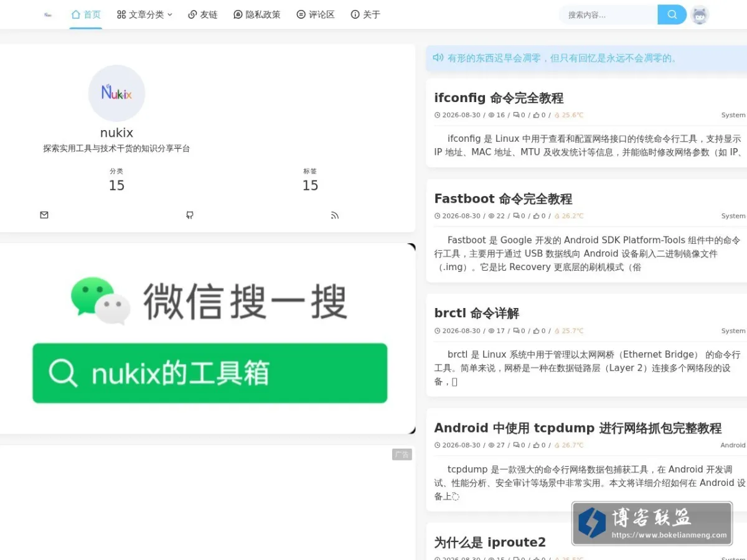Open the Android tcpdump 抓包 article
Image resolution: width=747 pixels, height=560 pixels.
578,428
